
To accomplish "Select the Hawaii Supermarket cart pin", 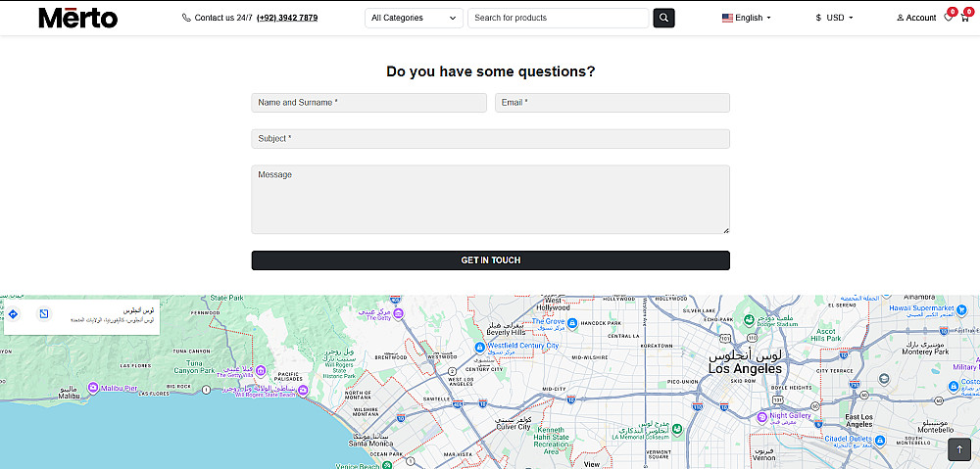I will 960,308.
